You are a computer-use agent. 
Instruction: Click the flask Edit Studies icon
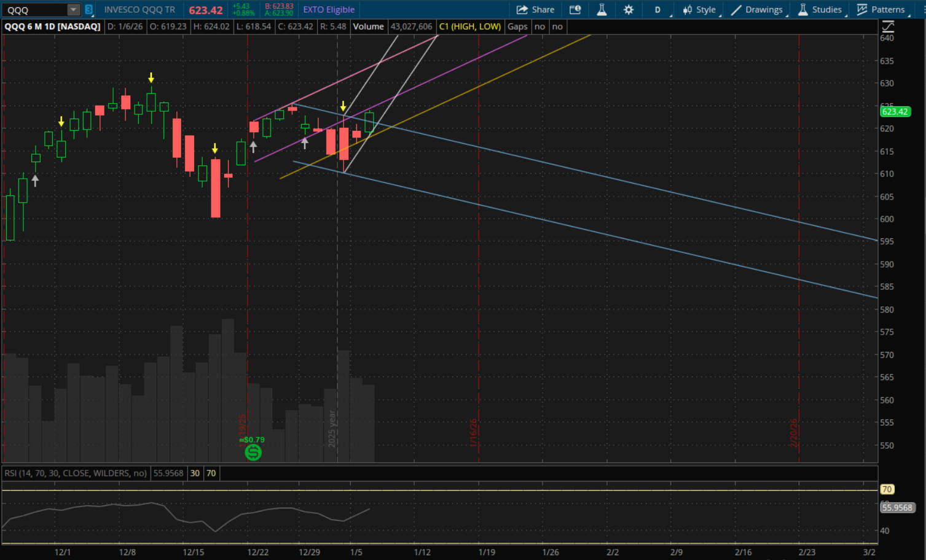pyautogui.click(x=602, y=10)
